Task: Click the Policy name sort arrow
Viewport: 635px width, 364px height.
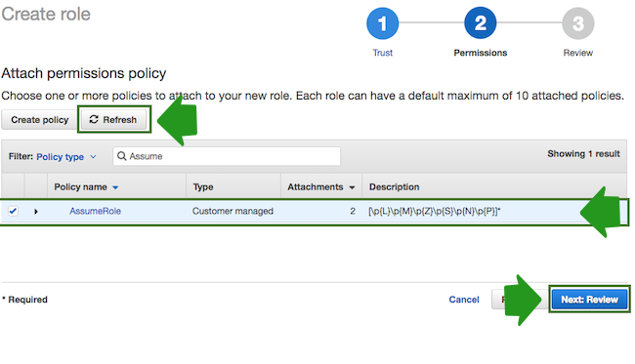Action: pyautogui.click(x=115, y=187)
